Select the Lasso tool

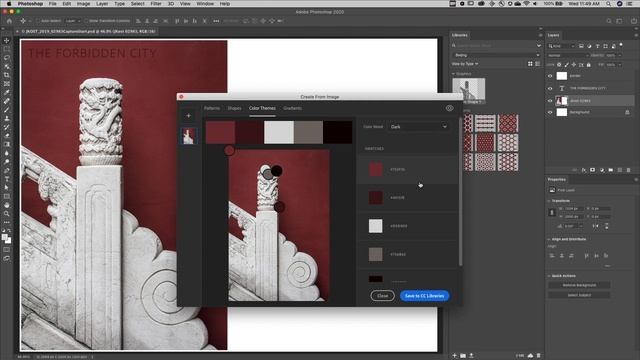pyautogui.click(x=7, y=58)
